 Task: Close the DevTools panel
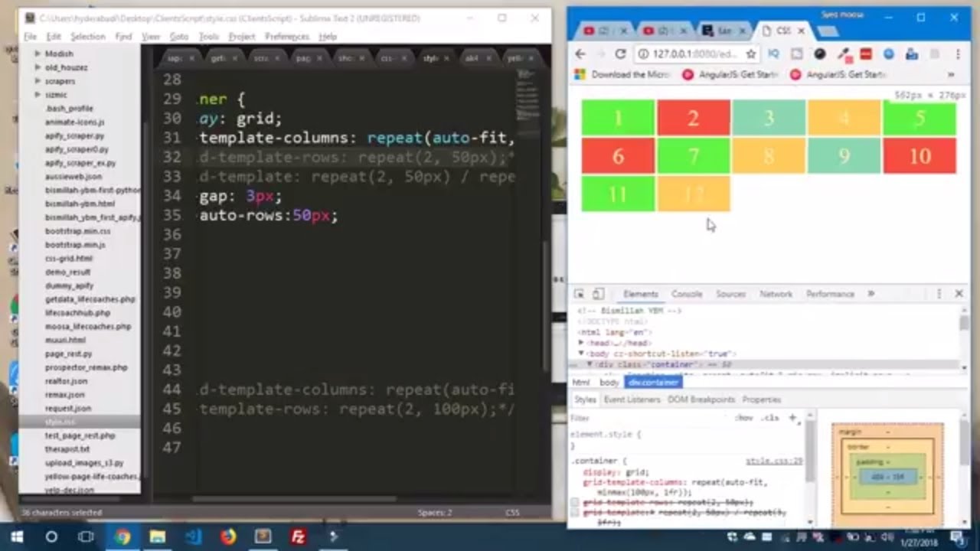point(959,294)
